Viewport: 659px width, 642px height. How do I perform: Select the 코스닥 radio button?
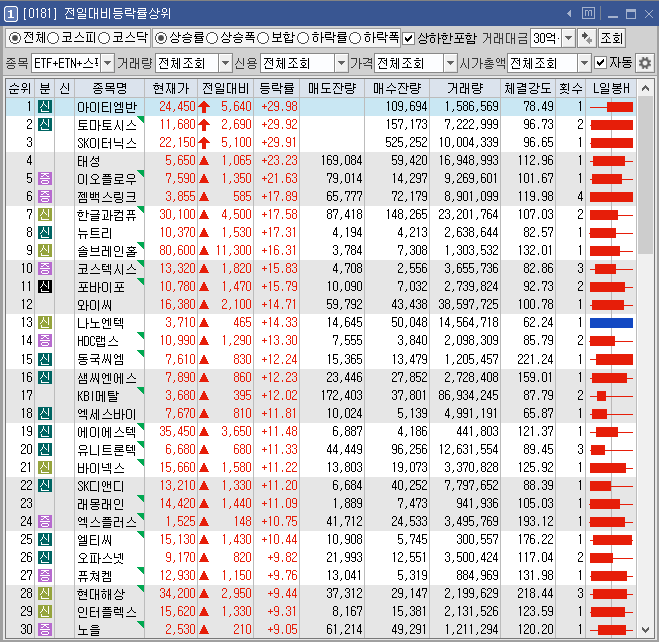104,38
